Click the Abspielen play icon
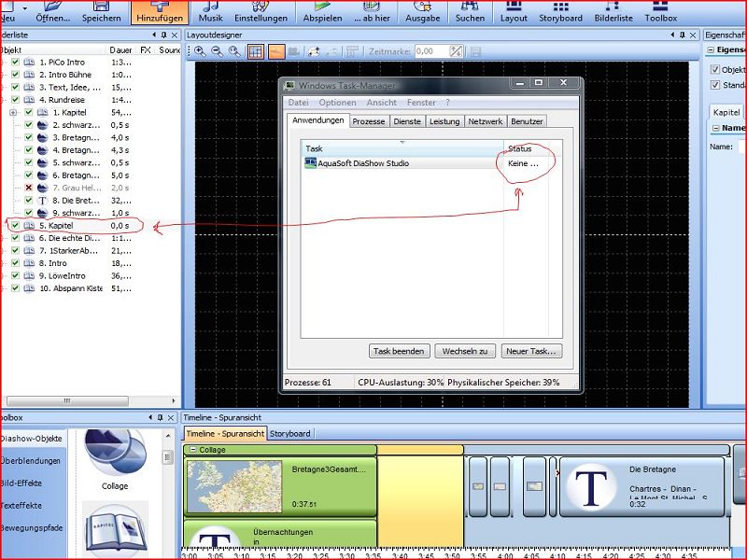747x560 pixels. [322, 12]
